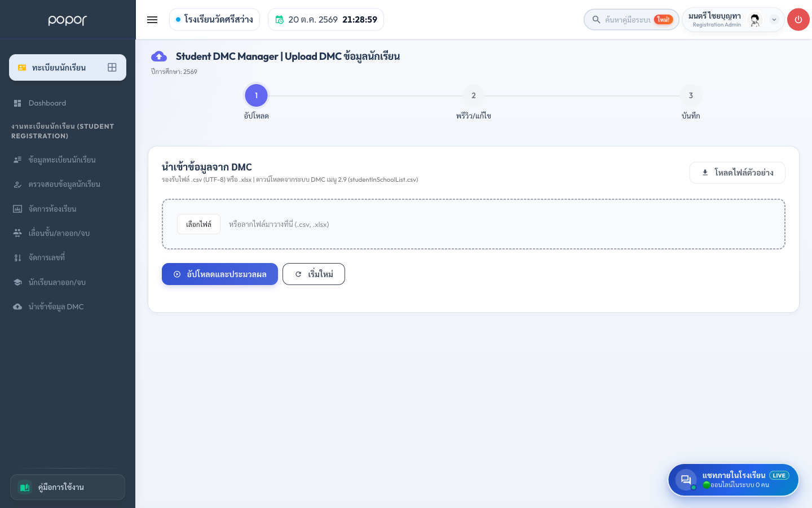Screen dimensions: 812x508
Task: Expand the user profile dropdown chevron
Action: click(774, 20)
